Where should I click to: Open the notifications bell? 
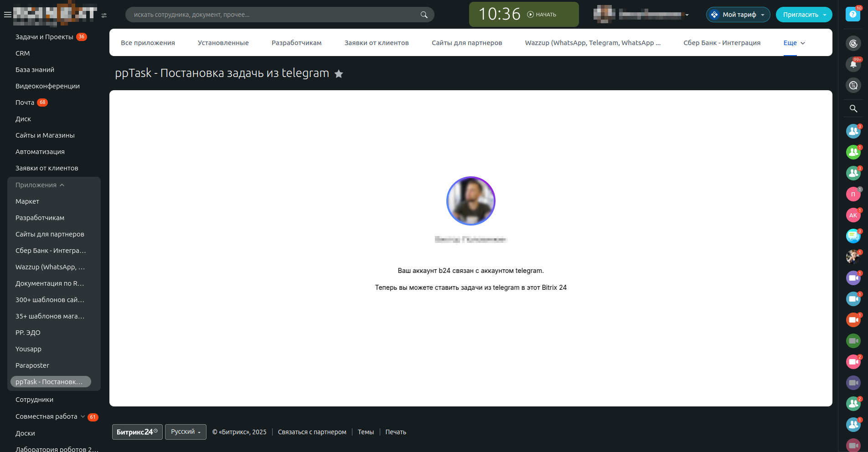pyautogui.click(x=853, y=64)
